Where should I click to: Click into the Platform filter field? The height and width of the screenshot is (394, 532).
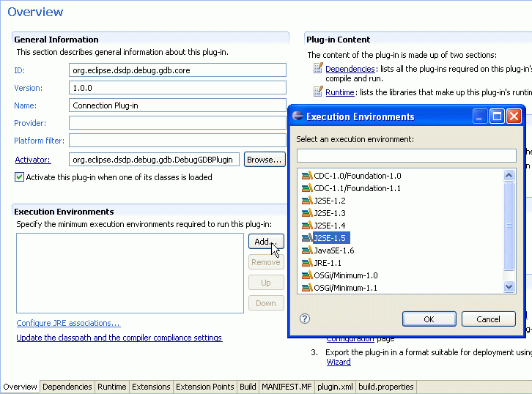tap(177, 141)
